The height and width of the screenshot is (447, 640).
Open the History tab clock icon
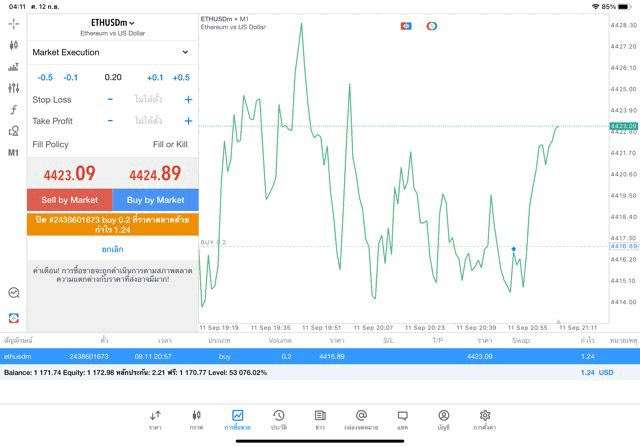pyautogui.click(x=278, y=419)
